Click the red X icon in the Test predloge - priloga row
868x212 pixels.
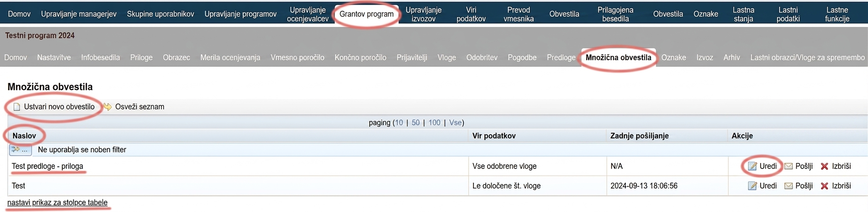click(824, 166)
